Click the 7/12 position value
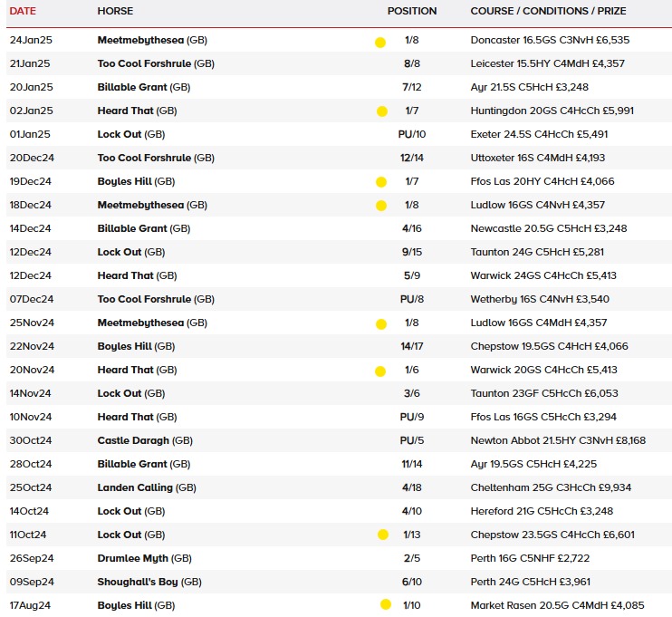672x617 pixels. 412,88
